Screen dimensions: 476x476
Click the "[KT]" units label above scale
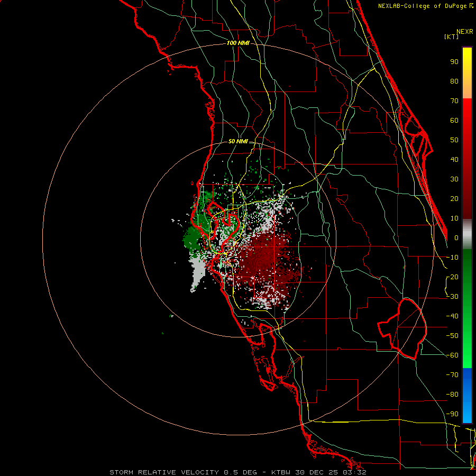pos(452,36)
